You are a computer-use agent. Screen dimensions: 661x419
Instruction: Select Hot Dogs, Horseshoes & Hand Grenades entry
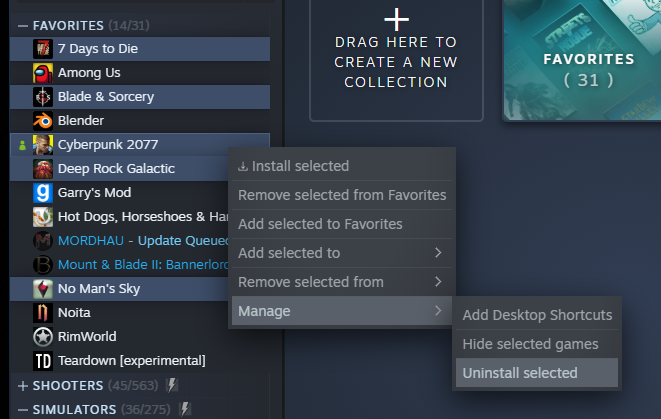point(119,217)
